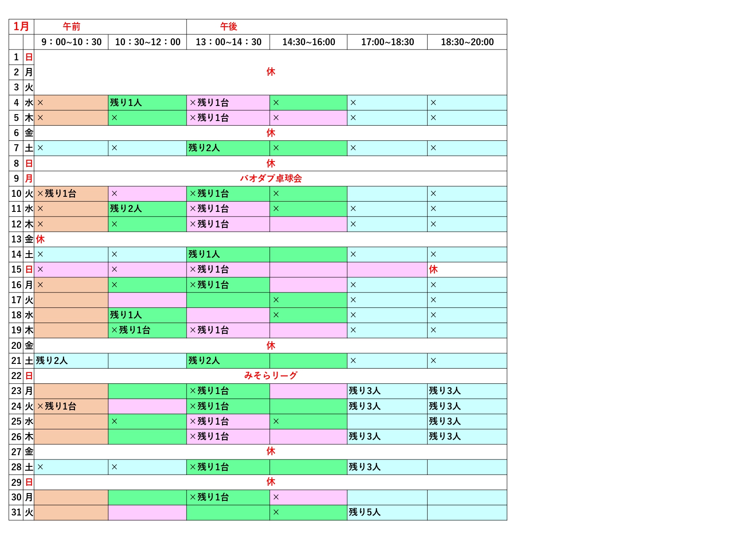756x534 pixels.
Task: Select '残り3人' on day 28 土
Action: 365,467
